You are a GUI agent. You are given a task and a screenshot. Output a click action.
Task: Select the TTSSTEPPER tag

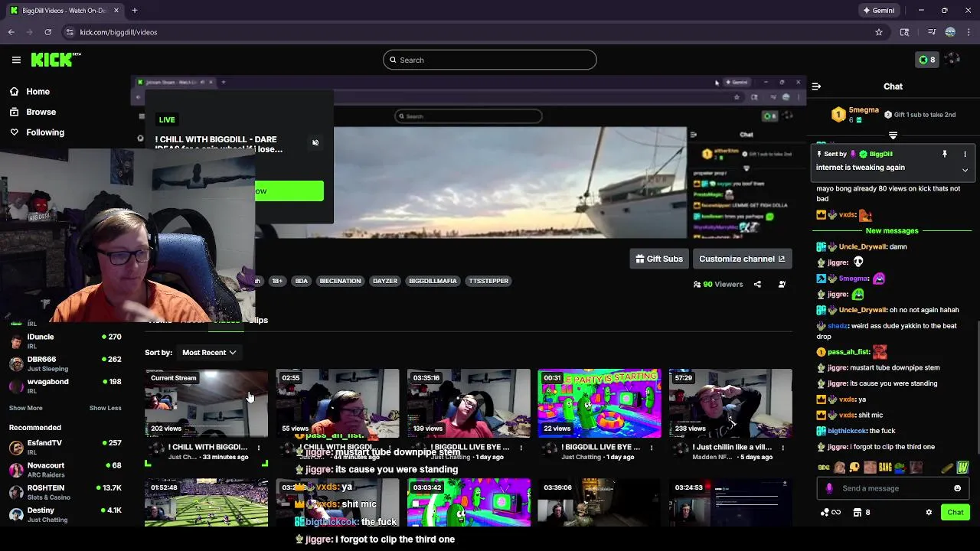[x=488, y=281]
